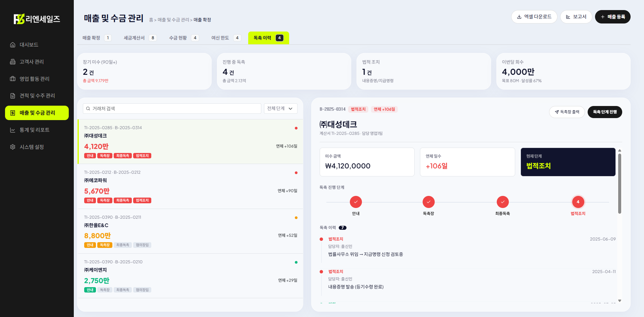Switch to the 매출 확정 tab
Viewport: 644px width, 317px height.
pyautogui.click(x=97, y=38)
